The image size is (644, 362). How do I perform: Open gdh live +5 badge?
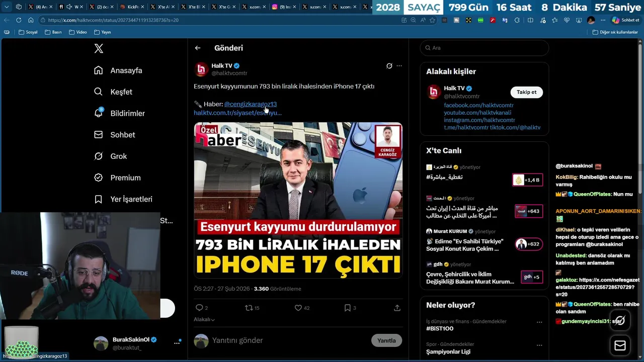[531, 277]
